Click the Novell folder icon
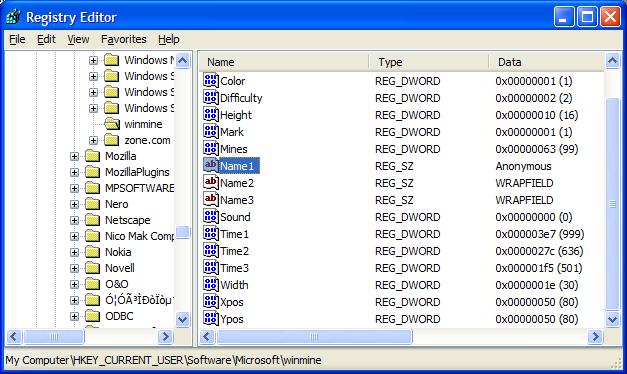The image size is (627, 374). pyautogui.click(x=93, y=268)
